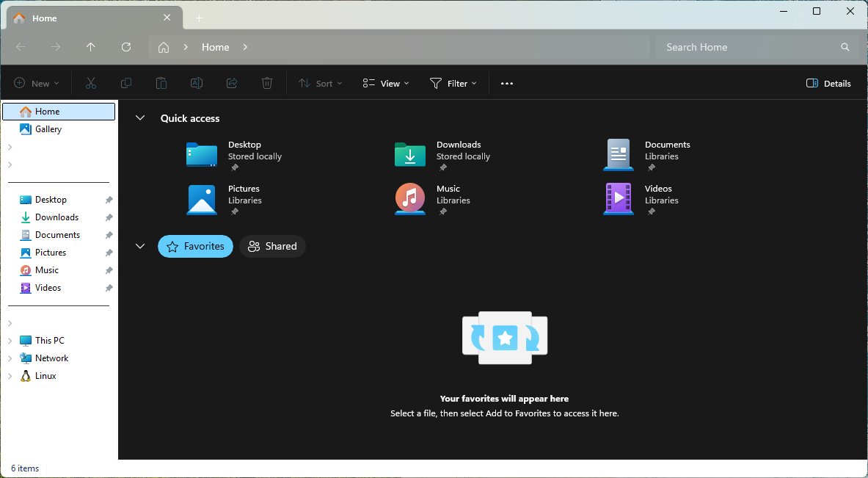Click Home breadcrumb in address bar
This screenshot has height=478, width=868.
pyautogui.click(x=215, y=47)
